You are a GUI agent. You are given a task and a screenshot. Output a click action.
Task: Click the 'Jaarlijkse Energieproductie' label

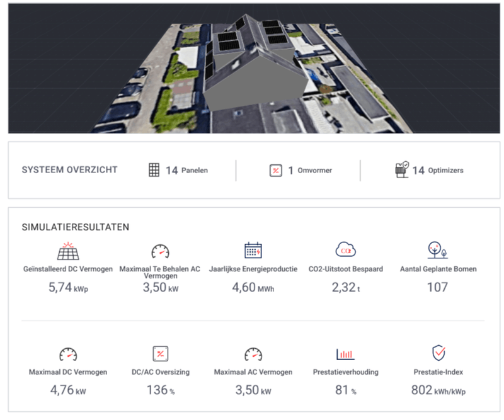253,269
